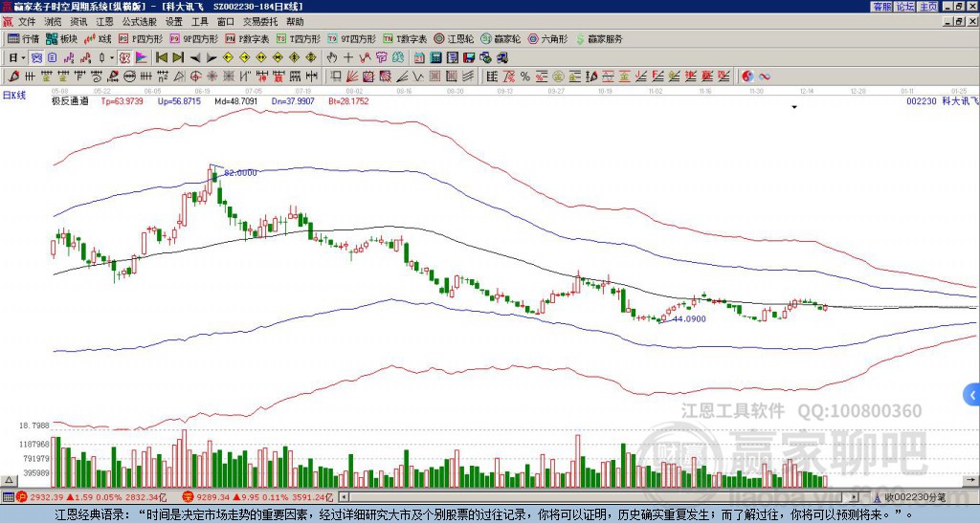This screenshot has width=980, height=524.
Task: Jump to last bar icon
Action: (178, 58)
